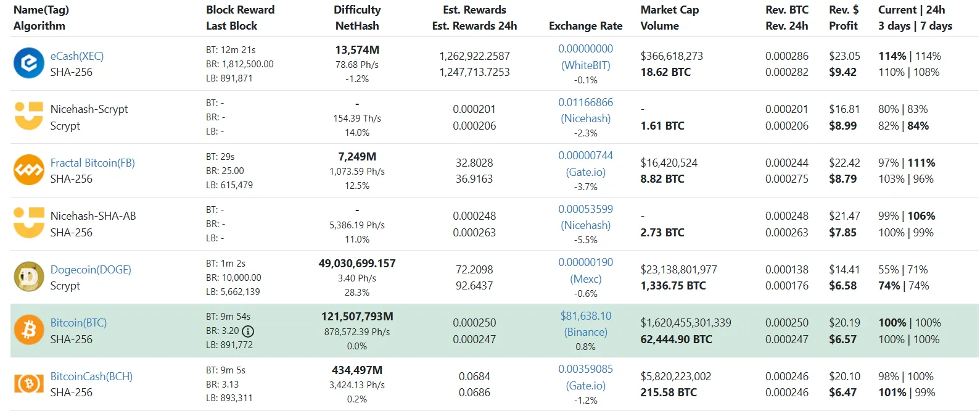
Task: Click the Market Cap column header
Action: [x=670, y=10]
